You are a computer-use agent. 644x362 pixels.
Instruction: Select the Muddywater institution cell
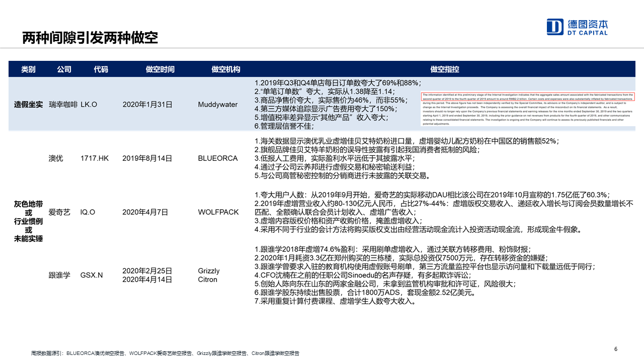coord(218,105)
